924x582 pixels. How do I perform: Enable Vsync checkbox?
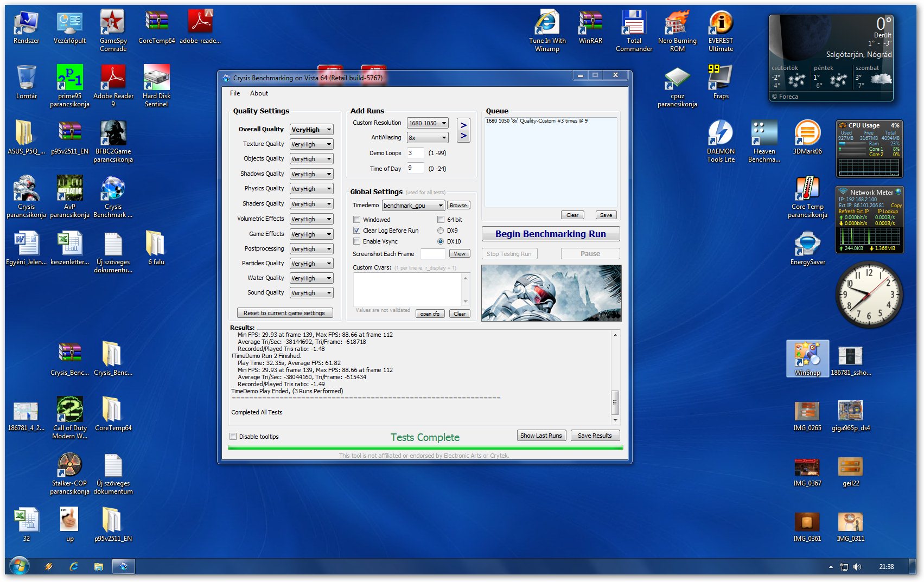tap(356, 241)
